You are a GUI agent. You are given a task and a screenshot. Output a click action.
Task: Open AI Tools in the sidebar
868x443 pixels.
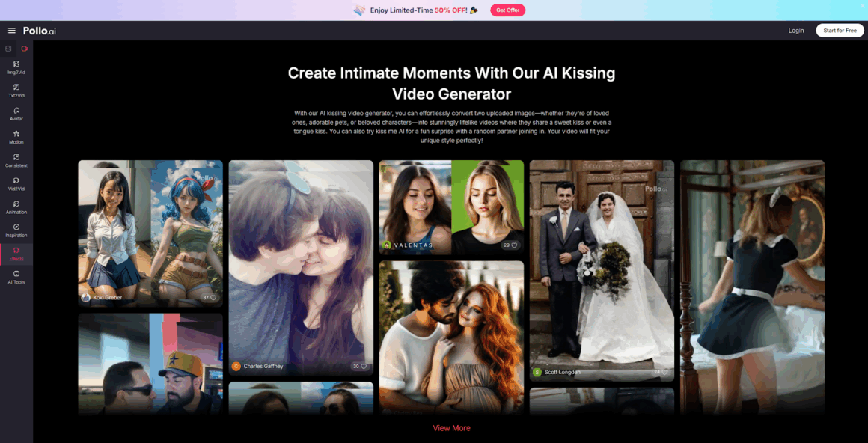pyautogui.click(x=16, y=277)
